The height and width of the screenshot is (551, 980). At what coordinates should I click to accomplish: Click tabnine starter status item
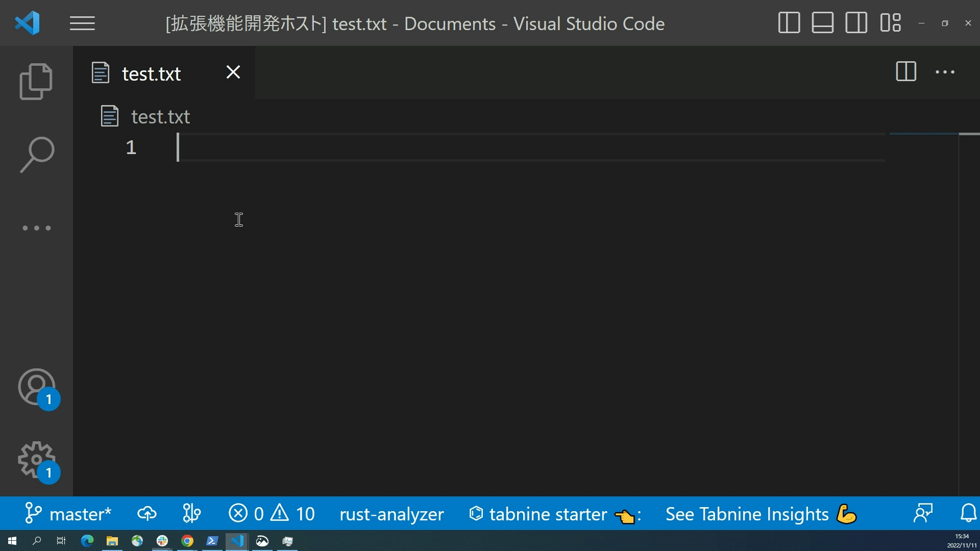555,514
